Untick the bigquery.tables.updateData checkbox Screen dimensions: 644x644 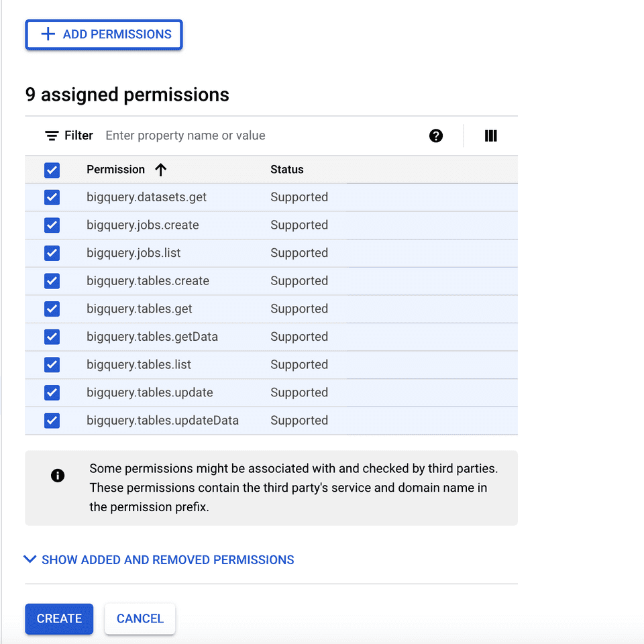coord(52,421)
